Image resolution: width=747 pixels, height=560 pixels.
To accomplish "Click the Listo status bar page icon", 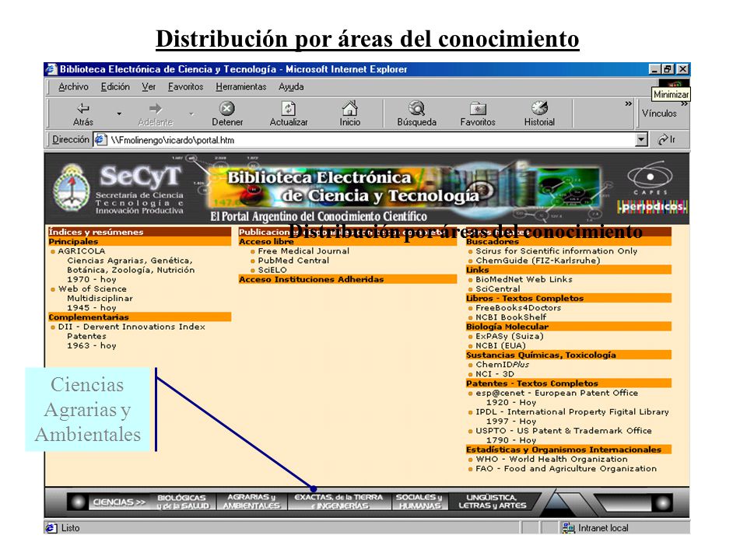I will click(x=51, y=527).
